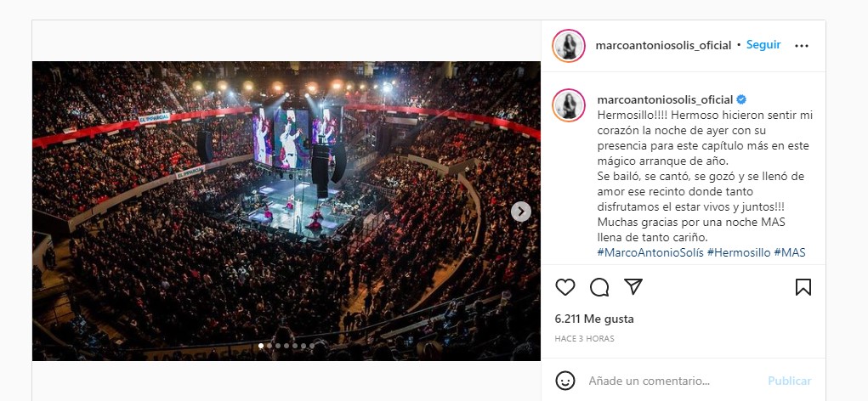Open the #MAS hashtag link
Image resolution: width=868 pixels, height=401 pixels.
[x=790, y=253]
